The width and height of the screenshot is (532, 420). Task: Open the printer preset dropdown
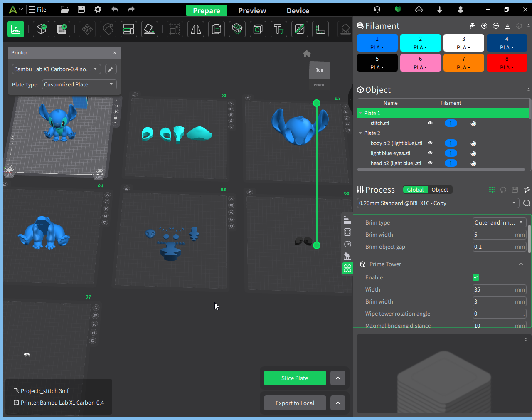[x=56, y=69]
